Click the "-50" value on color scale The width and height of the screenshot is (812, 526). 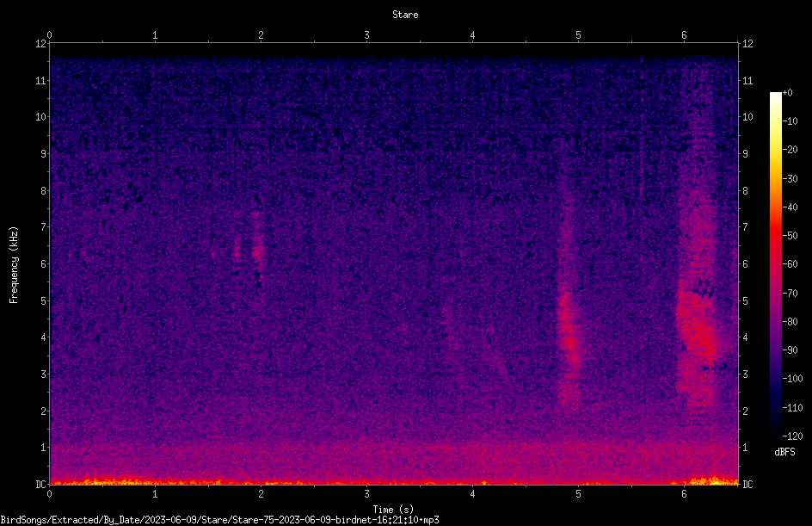pyautogui.click(x=790, y=235)
